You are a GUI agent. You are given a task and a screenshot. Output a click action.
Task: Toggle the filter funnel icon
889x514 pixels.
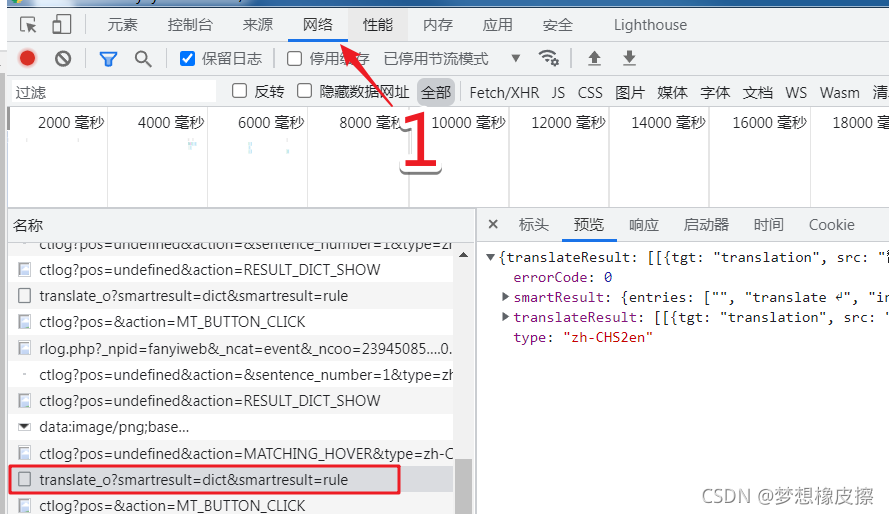tap(108, 59)
